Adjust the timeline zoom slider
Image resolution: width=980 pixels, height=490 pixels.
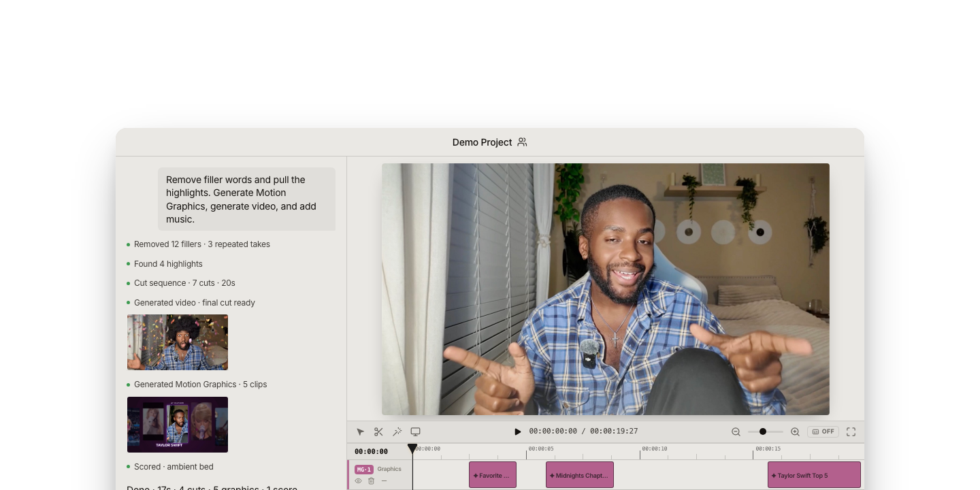(x=763, y=431)
